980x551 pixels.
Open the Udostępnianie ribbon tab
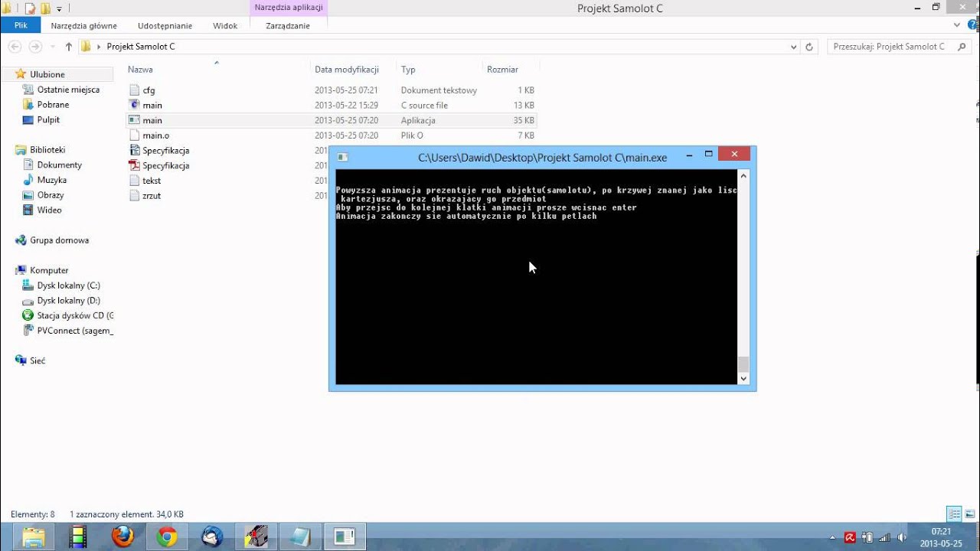pos(165,25)
